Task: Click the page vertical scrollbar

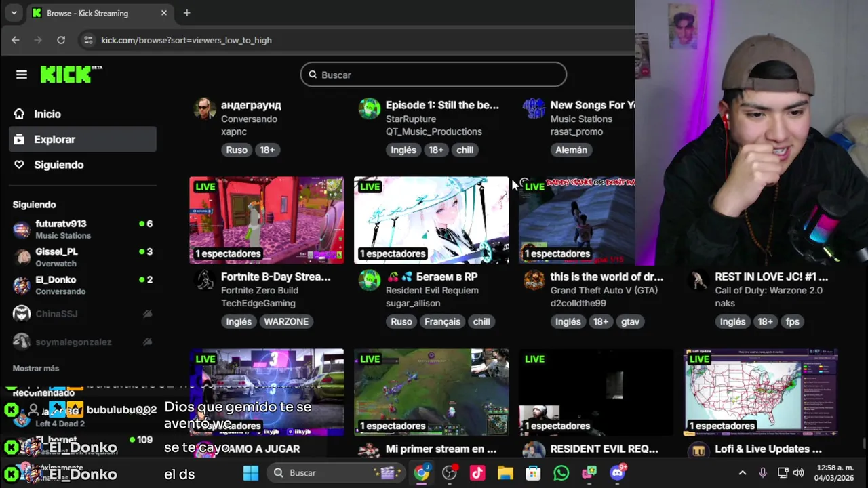Action: (864, 444)
